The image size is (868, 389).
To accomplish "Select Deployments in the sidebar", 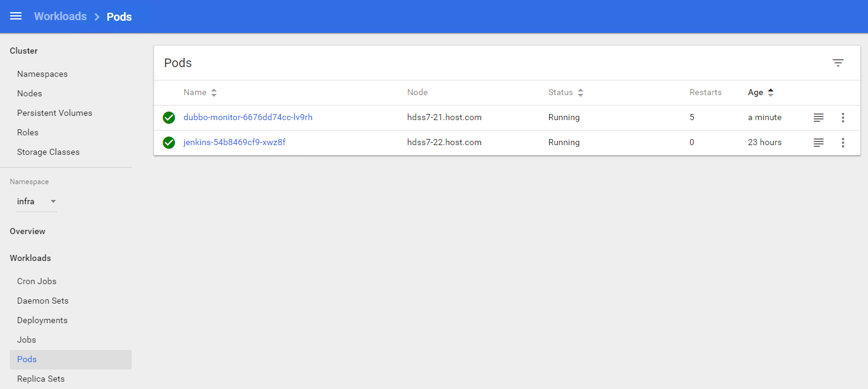I will pyautogui.click(x=42, y=320).
